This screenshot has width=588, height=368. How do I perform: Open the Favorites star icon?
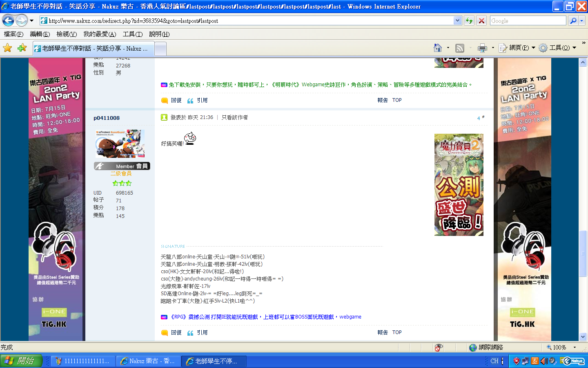pos(7,48)
